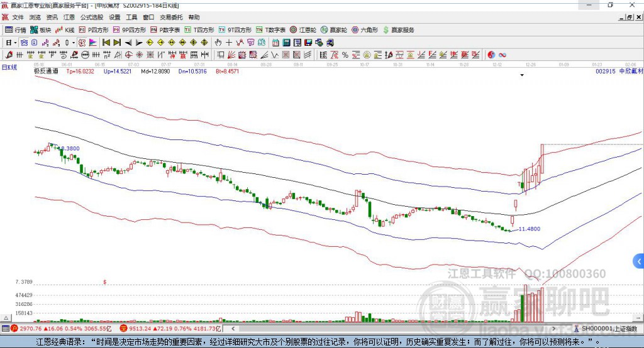644x348 pixels.
Task: Click the 日K线 period label
Action: [9, 68]
